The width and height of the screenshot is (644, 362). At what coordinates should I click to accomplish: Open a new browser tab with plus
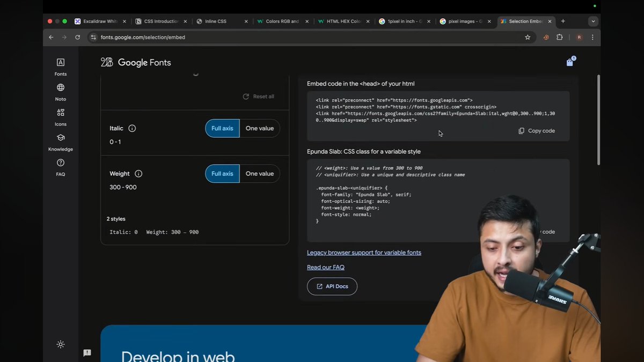(563, 21)
